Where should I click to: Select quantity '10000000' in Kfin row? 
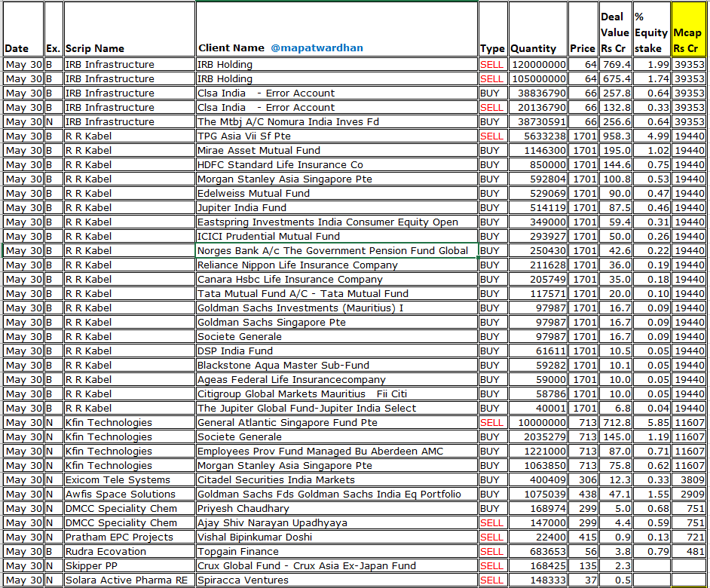(x=538, y=423)
